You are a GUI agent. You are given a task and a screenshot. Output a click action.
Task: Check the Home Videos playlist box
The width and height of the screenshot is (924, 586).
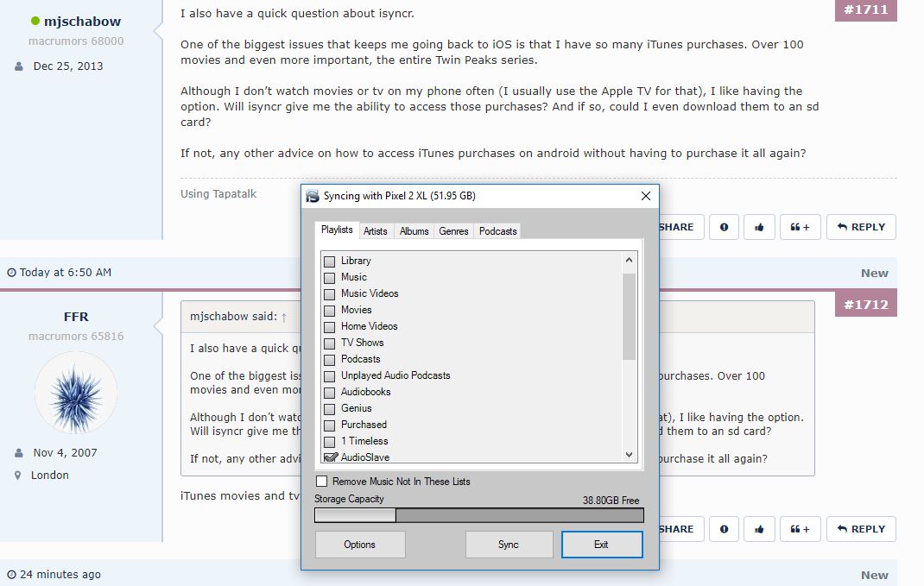click(x=329, y=327)
